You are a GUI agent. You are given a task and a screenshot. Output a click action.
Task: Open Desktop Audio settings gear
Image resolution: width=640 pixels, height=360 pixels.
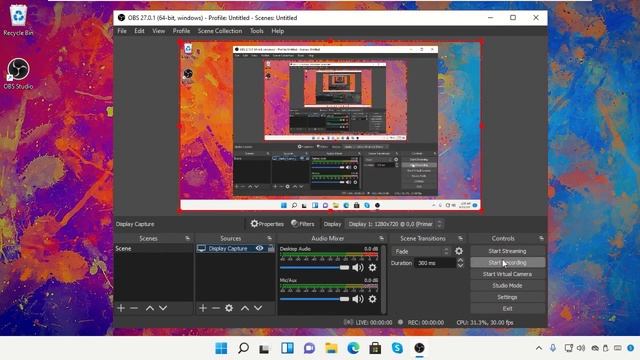tap(372, 267)
